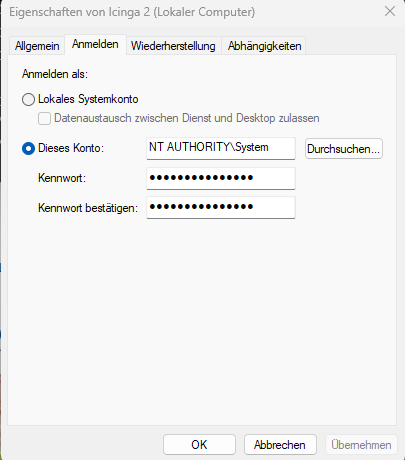Click the Lokales Systemkonto label text
Viewport: 405px width, 460px height.
coord(88,99)
